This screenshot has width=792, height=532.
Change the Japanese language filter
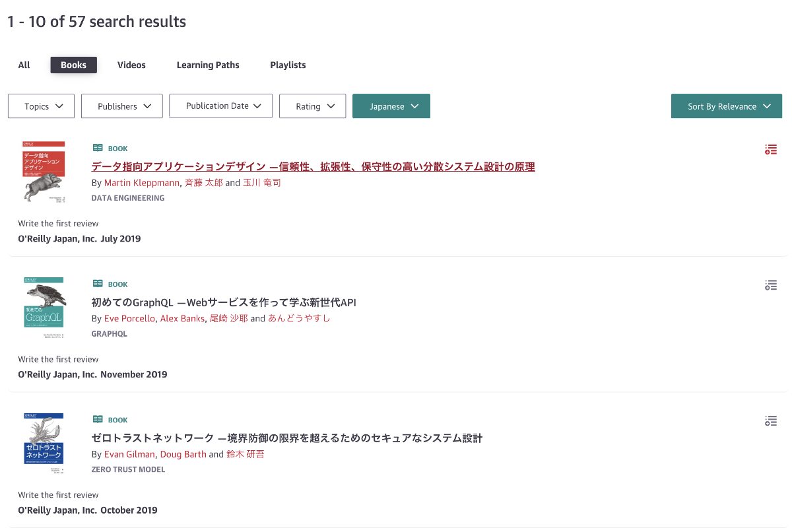391,106
